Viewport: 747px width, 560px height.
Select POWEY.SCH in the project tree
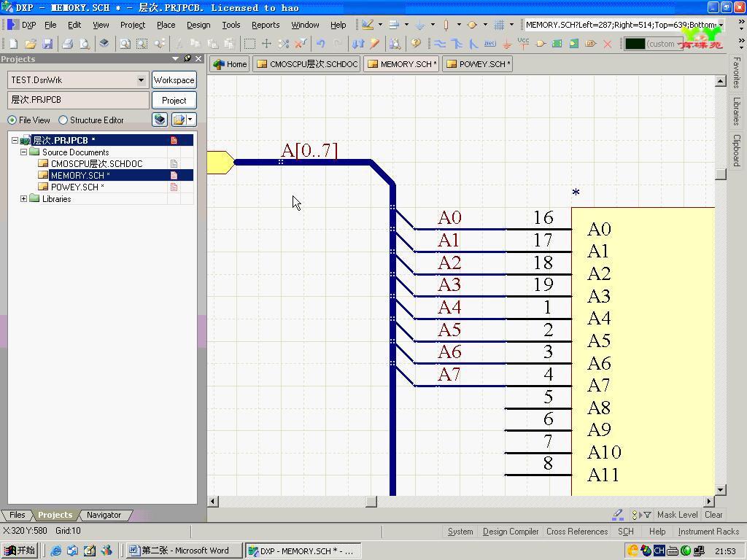point(77,187)
